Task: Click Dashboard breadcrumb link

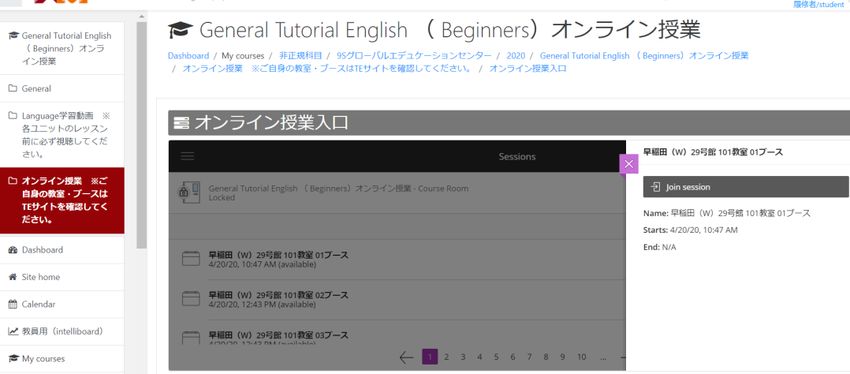Action: [188, 56]
